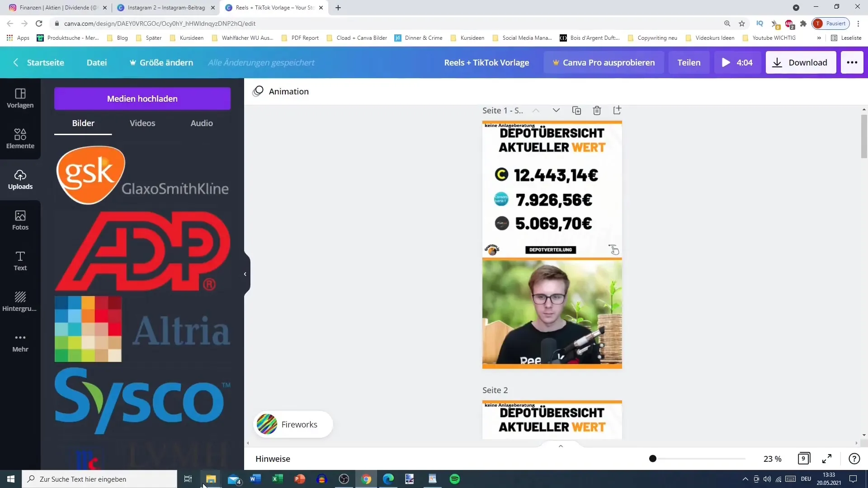The height and width of the screenshot is (488, 868).
Task: Play the 4:04 presentation preview
Action: [x=737, y=62]
